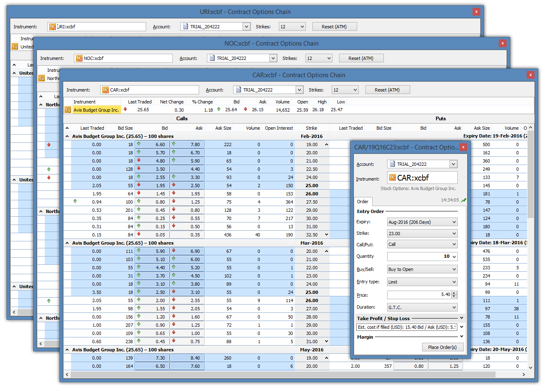This screenshot has height=392, width=546.
Task: Collapse Mar-2016 Avis Budget Group expiry group
Action: (67, 243)
